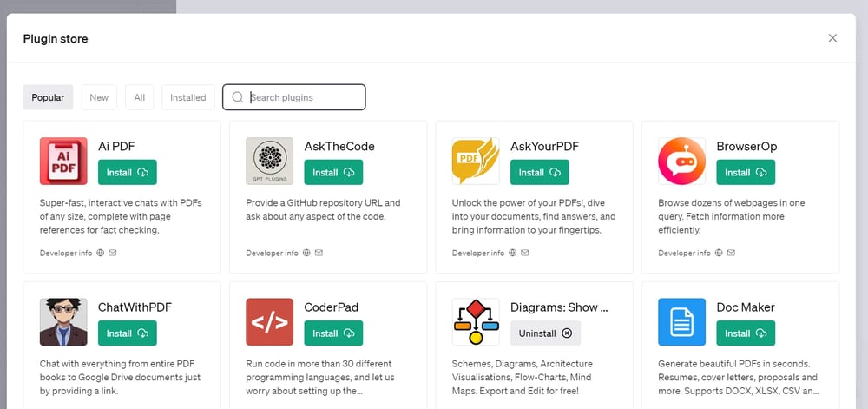Open the Ai PDF plugin logo
The image size is (868, 409).
(63, 161)
